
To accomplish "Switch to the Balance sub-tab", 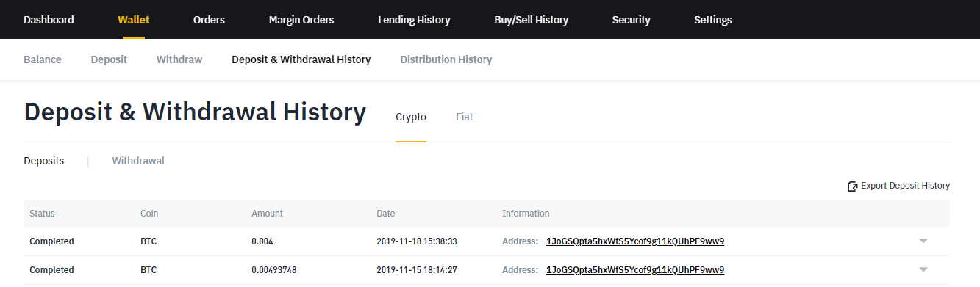I will (x=43, y=59).
